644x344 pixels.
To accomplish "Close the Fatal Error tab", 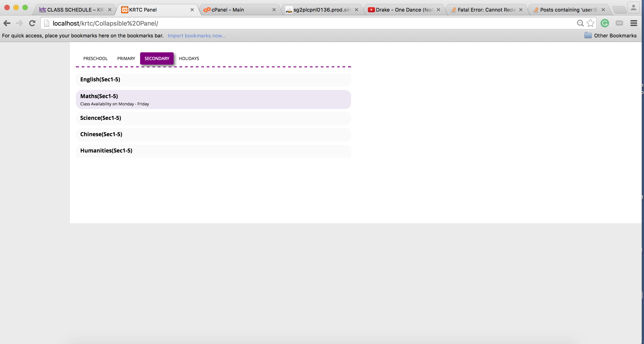I will tap(521, 10).
